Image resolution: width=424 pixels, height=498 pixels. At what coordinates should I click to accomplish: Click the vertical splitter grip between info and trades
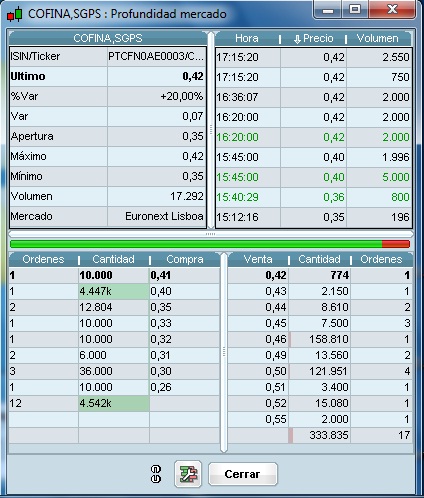(x=211, y=129)
